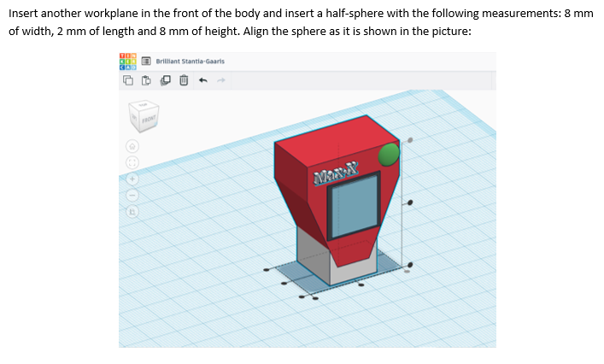Click the Undo arrow icon
This screenshot has height=364, width=604.
tap(203, 80)
